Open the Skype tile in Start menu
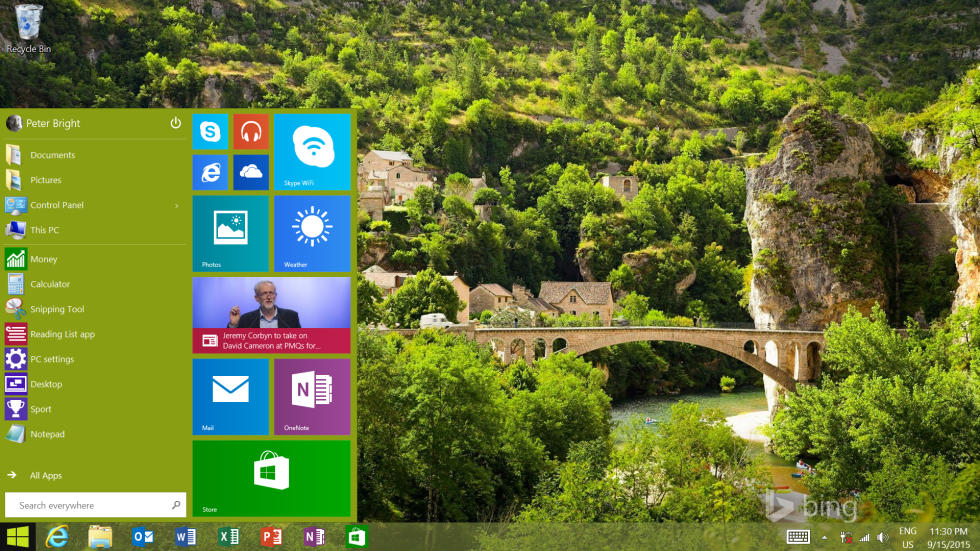Screen dimensions: 980x551 [x=210, y=131]
